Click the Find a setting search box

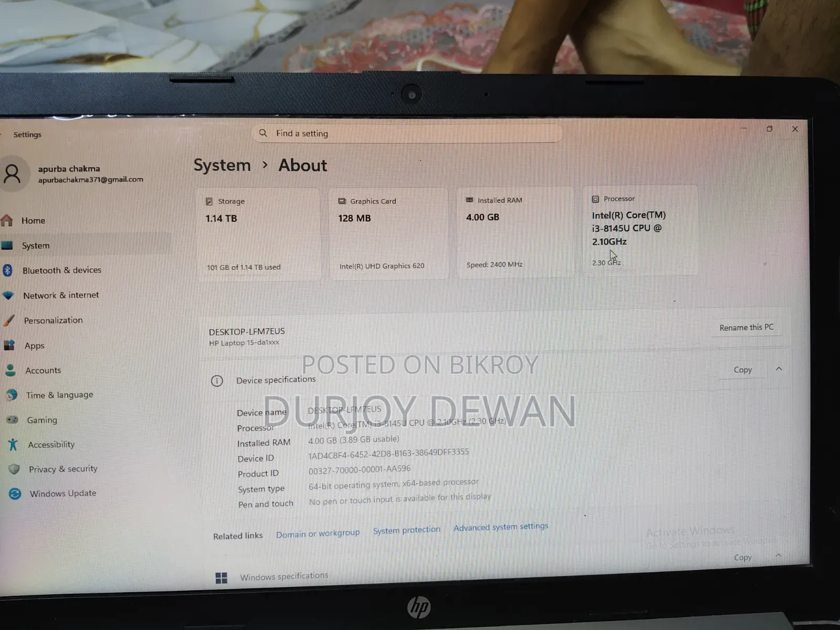coord(407,133)
